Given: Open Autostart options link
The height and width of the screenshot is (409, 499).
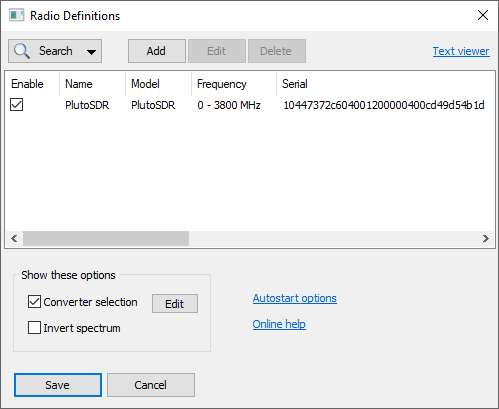Looking at the screenshot, I should coord(295,298).
